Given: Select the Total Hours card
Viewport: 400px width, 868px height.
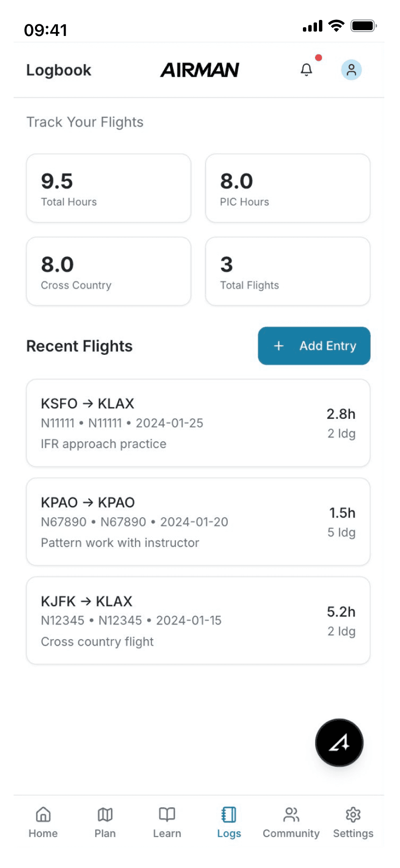Looking at the screenshot, I should (109, 188).
